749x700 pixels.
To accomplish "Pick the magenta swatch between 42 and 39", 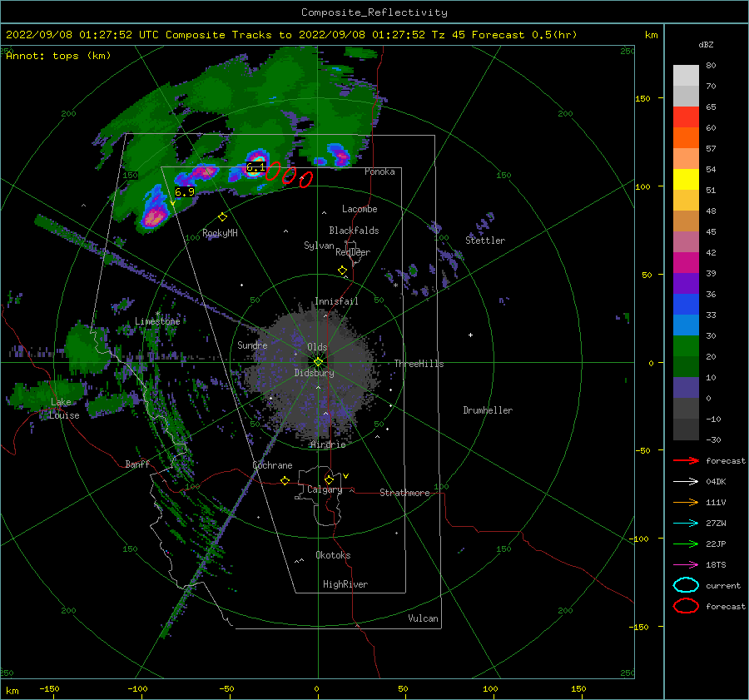I will click(686, 263).
